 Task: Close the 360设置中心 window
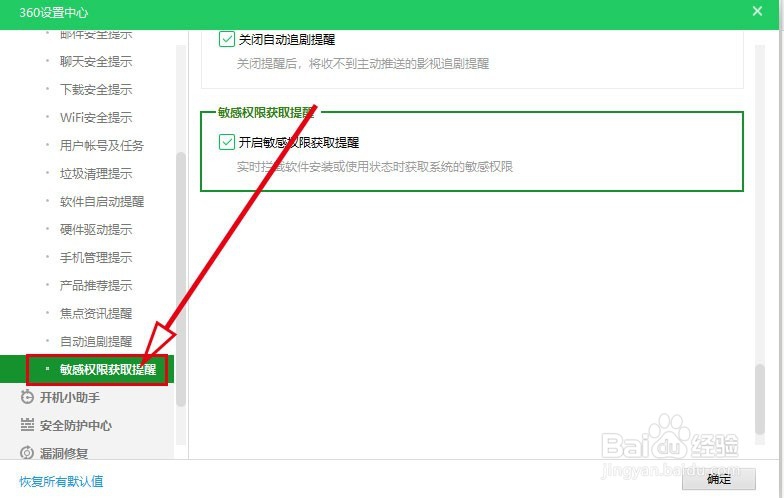click(x=757, y=11)
